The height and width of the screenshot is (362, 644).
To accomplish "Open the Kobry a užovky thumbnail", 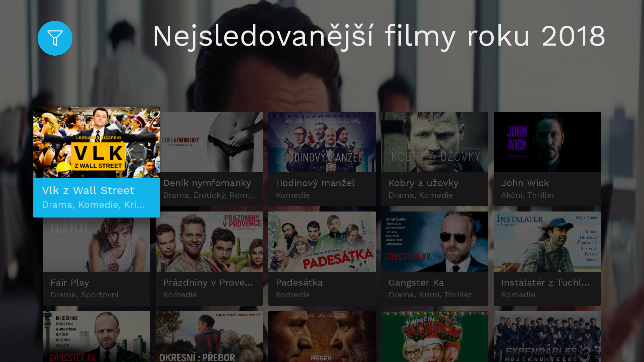I will (x=435, y=142).
